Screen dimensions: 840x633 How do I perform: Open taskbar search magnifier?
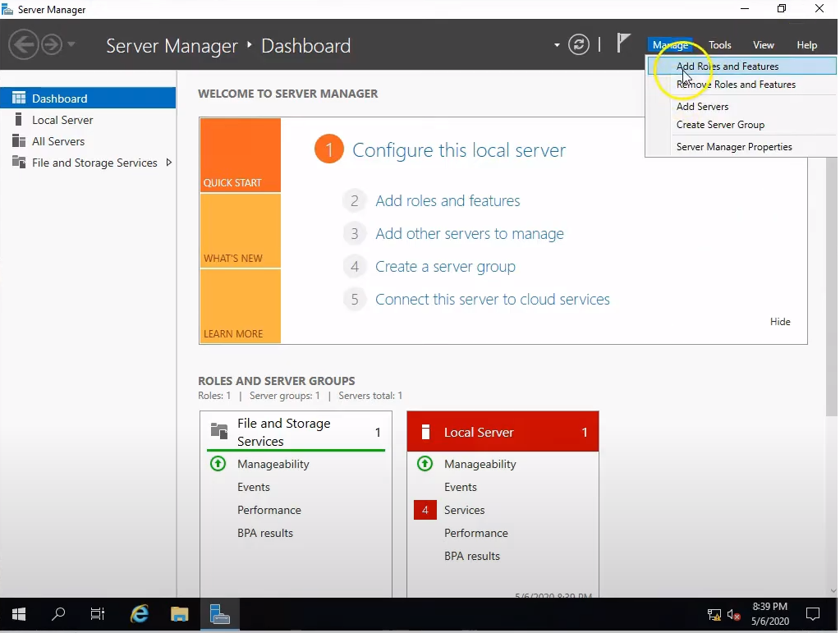click(x=57, y=614)
